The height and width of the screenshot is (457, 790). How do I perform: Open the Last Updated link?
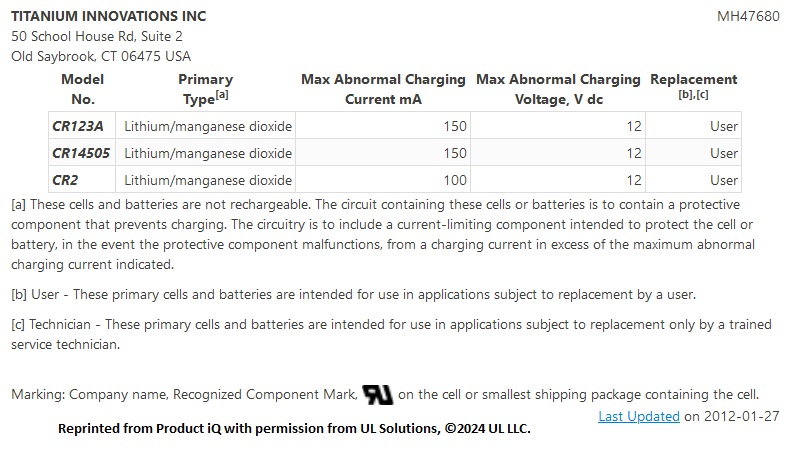click(x=638, y=416)
